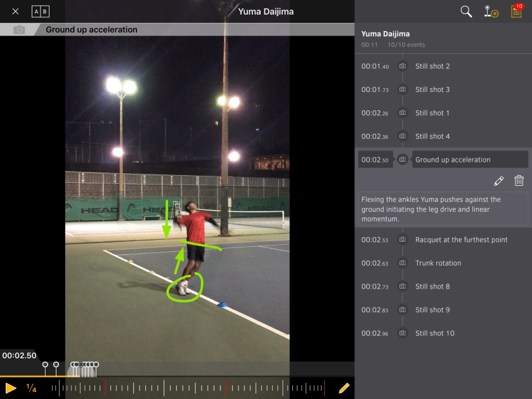Edit the Ground up acceleration event

click(498, 181)
